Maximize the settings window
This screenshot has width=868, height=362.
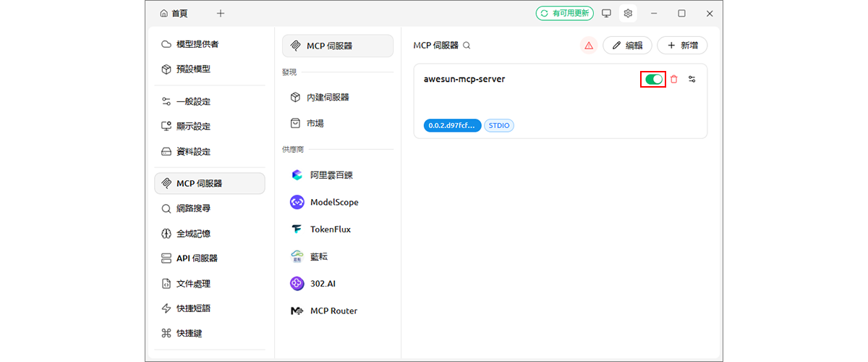681,13
